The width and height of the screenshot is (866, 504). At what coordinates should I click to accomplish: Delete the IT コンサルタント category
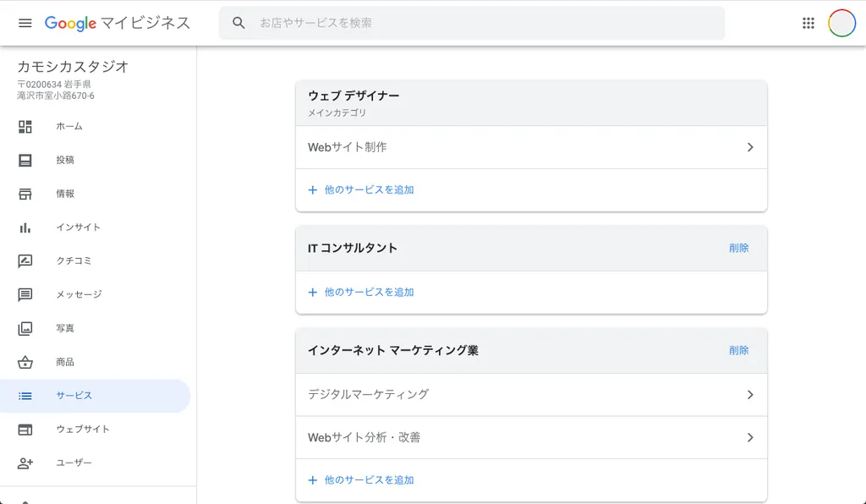(x=738, y=249)
